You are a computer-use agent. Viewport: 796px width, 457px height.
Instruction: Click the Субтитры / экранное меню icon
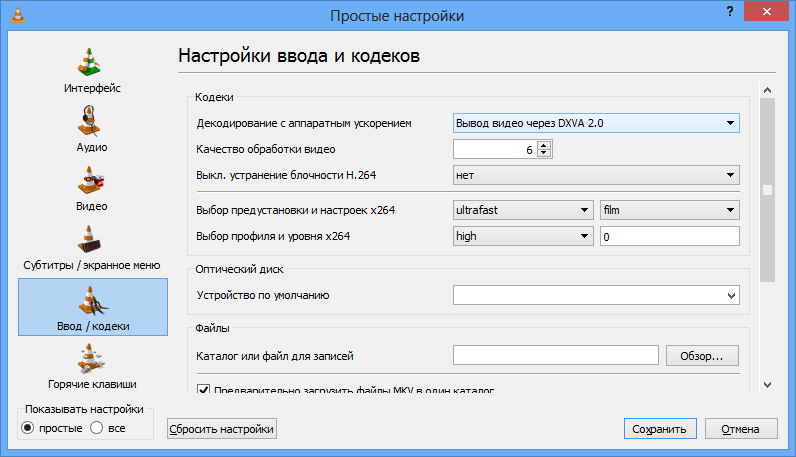click(92, 241)
